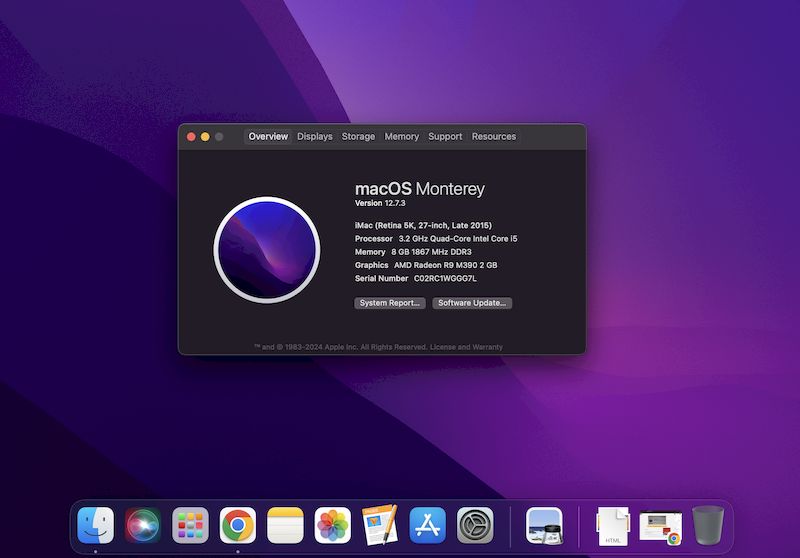Open Finder from the Dock

pyautogui.click(x=95, y=525)
